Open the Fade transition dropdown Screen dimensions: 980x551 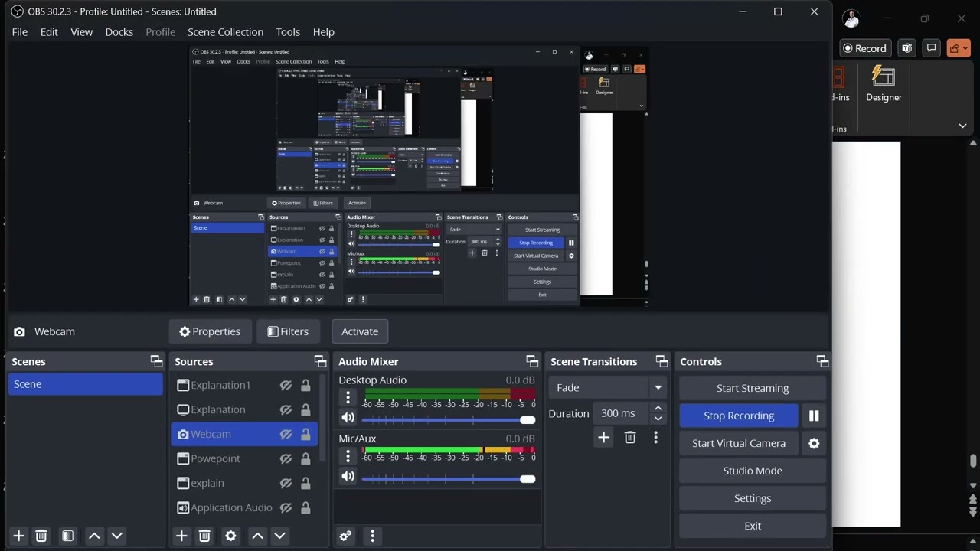607,387
